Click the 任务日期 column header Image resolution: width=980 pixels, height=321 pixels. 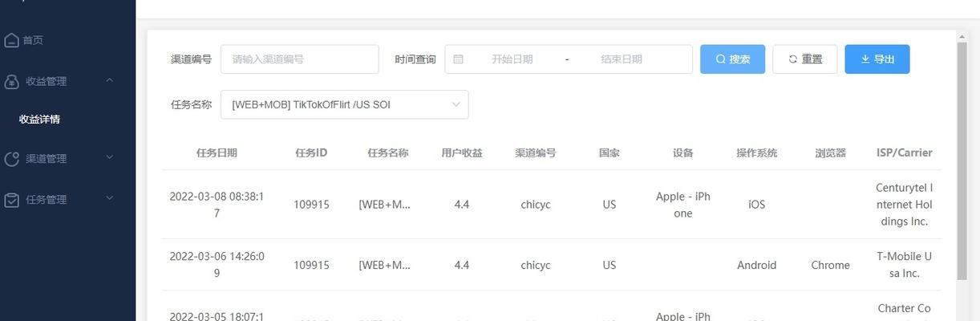(217, 152)
